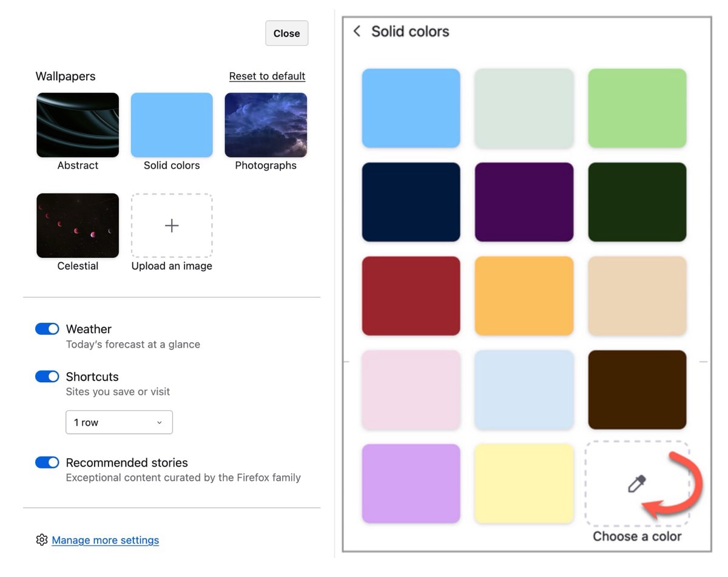This screenshot has height=577, width=728.
Task: Select the dark purple color swatch
Action: [x=524, y=202]
